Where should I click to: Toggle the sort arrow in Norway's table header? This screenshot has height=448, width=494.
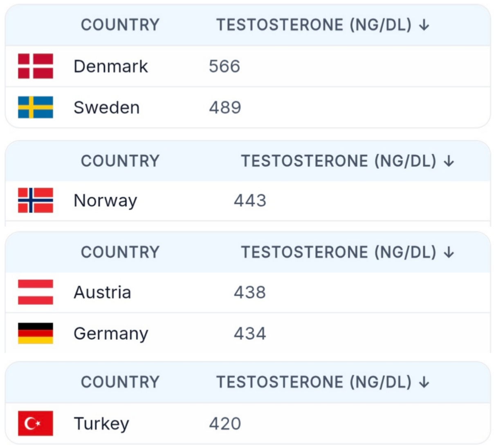pyautogui.click(x=449, y=161)
